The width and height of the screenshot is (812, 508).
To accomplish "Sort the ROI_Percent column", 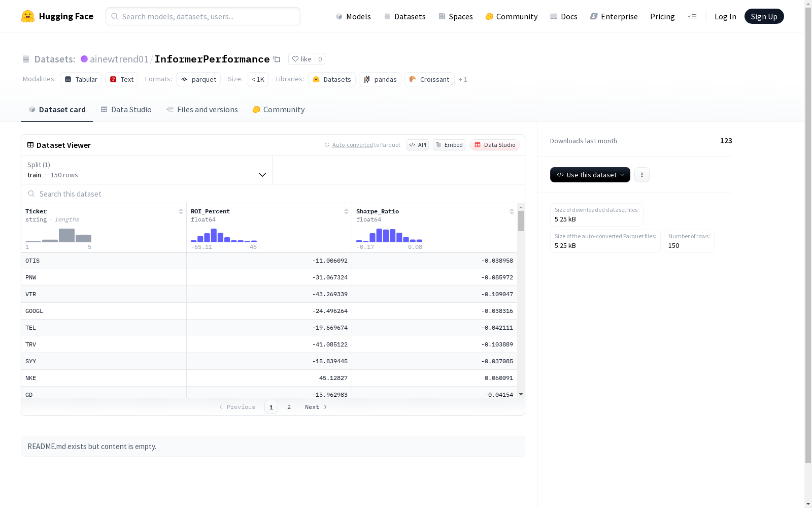I will tap(346, 211).
